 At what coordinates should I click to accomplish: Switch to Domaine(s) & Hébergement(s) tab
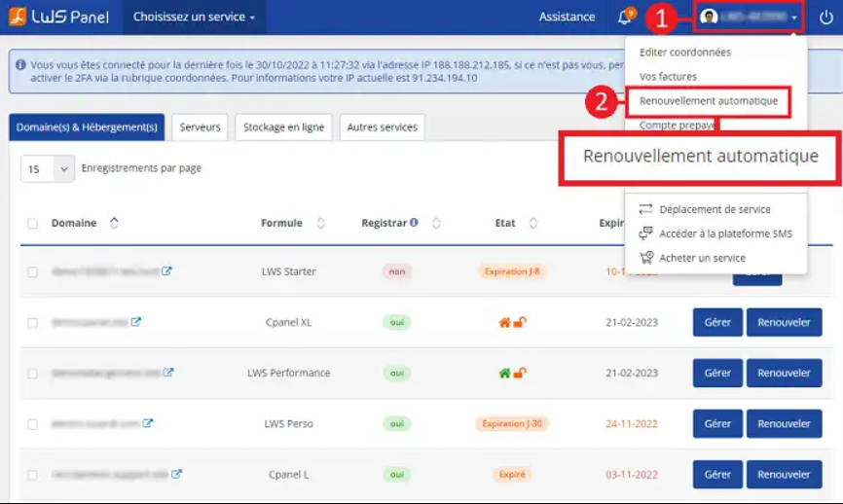87,127
